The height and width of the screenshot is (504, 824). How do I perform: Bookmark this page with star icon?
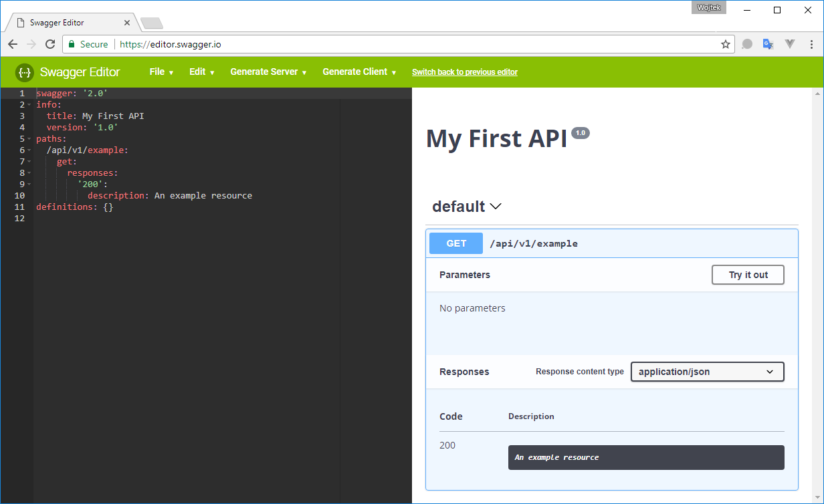click(726, 44)
